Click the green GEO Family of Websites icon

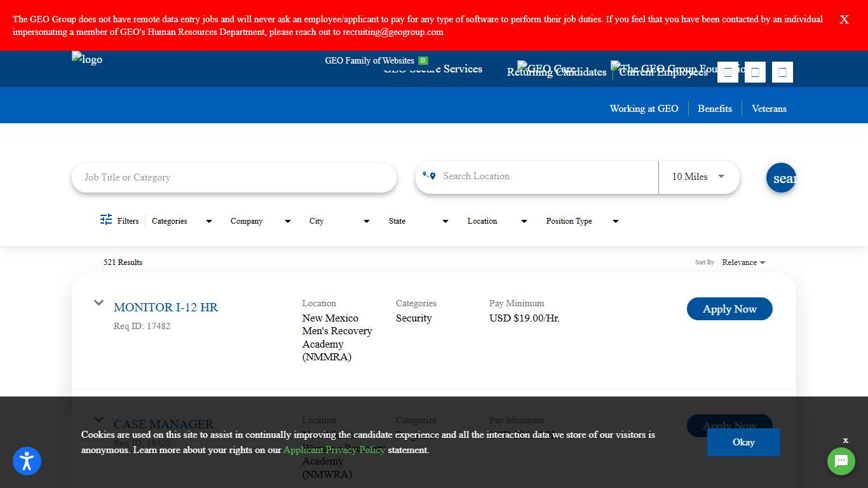(x=423, y=61)
